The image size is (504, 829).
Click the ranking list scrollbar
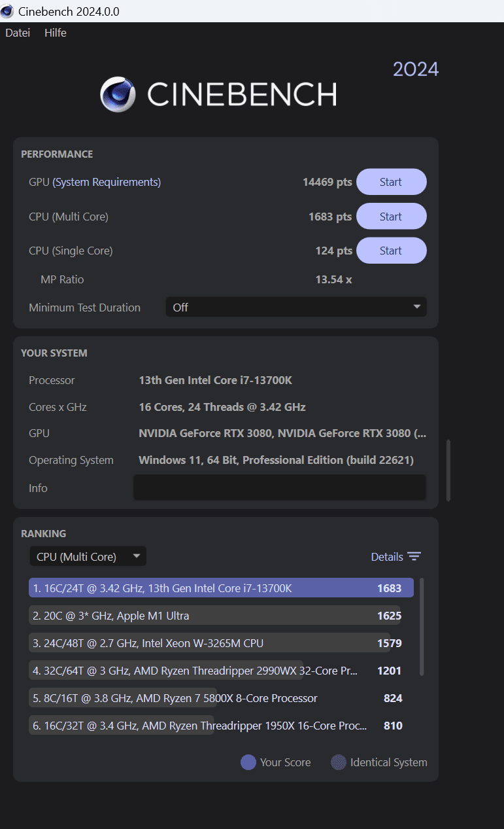click(x=422, y=627)
